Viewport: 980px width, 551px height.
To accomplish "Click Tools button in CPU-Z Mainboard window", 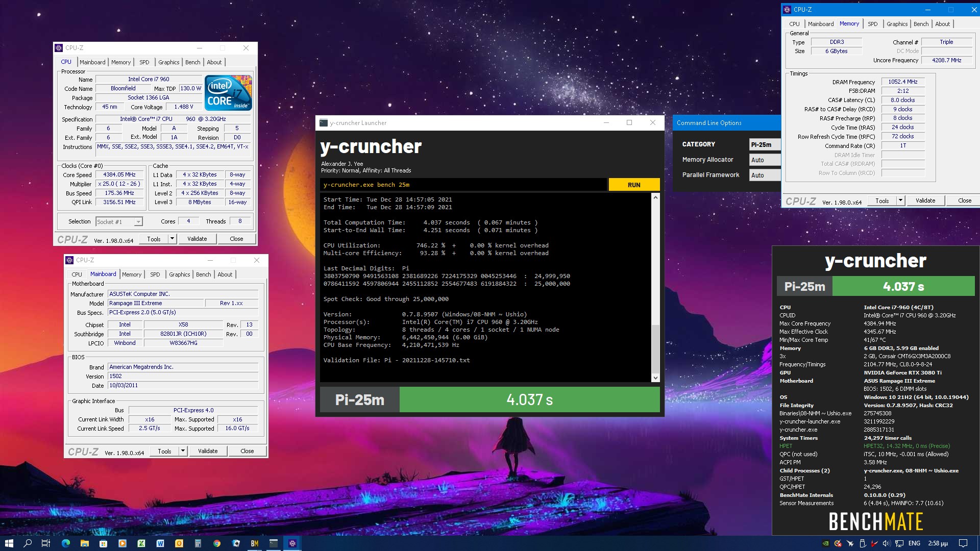I will coord(164,451).
